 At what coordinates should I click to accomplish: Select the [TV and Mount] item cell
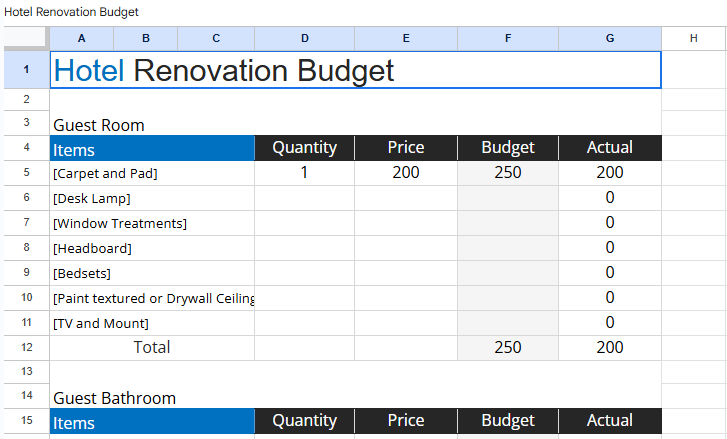(100, 323)
